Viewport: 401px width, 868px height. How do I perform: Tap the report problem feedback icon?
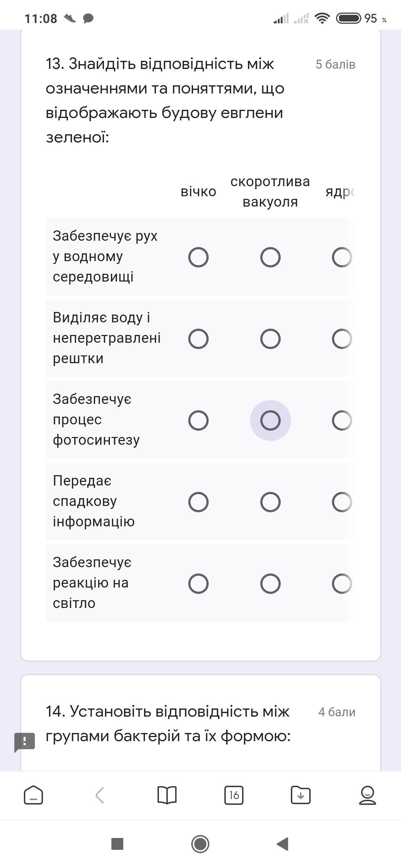tap(25, 742)
